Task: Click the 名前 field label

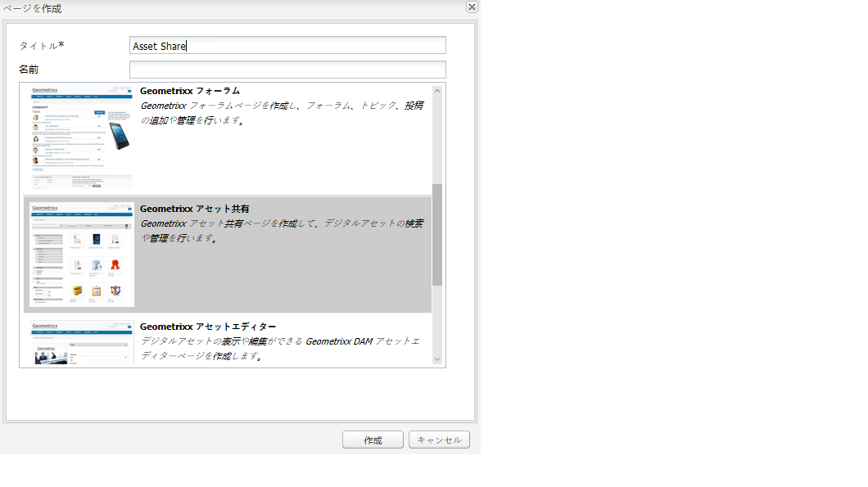Action: point(29,70)
